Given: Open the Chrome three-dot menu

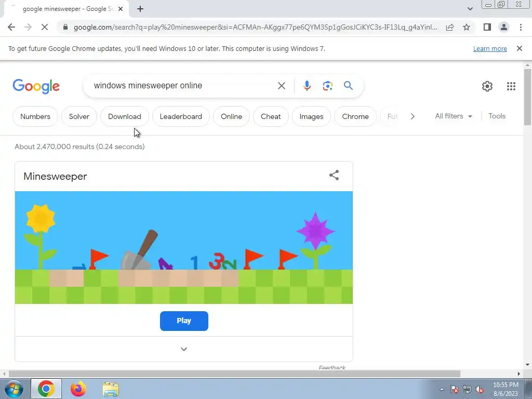Looking at the screenshot, I should click(521, 27).
